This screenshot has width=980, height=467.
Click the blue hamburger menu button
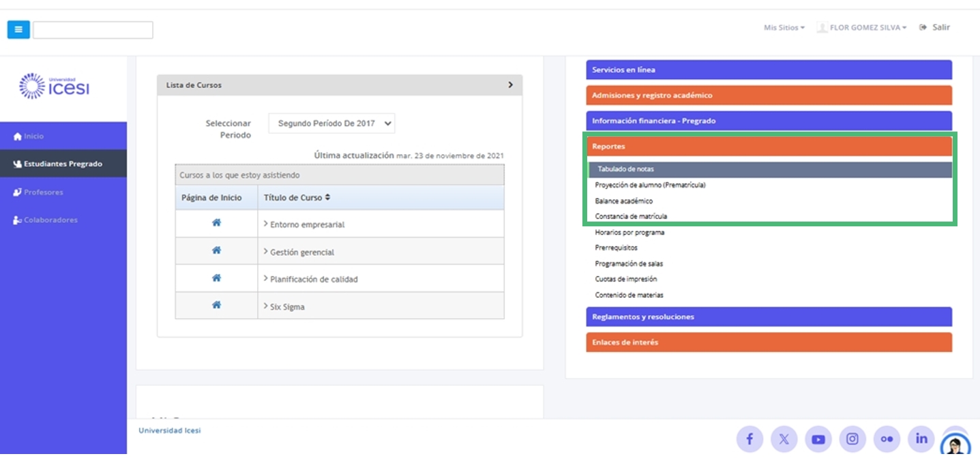click(18, 29)
